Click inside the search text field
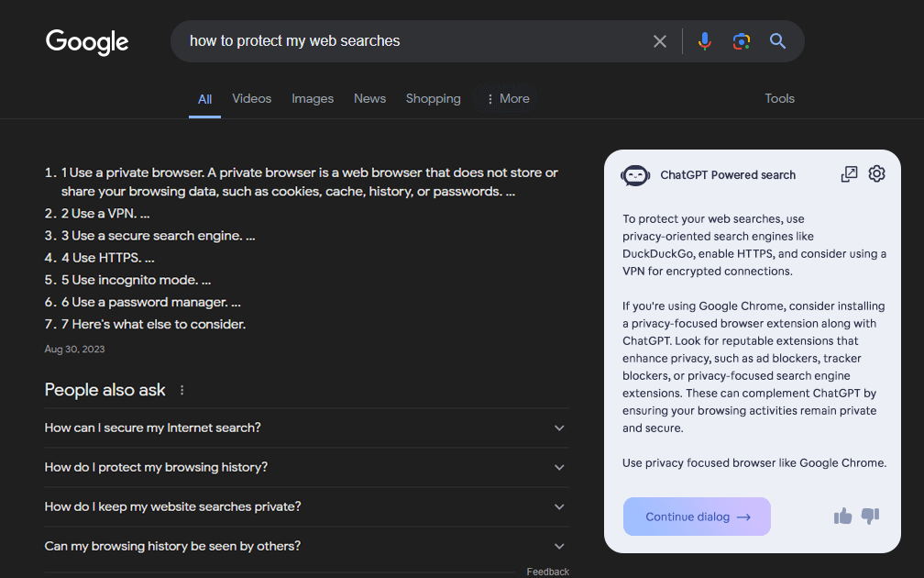This screenshot has width=924, height=578. [x=412, y=41]
